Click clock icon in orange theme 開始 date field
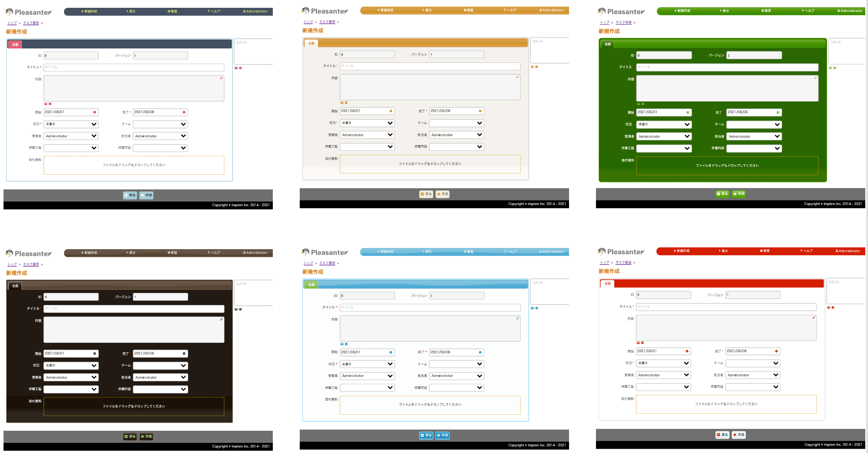Image resolution: width=868 pixels, height=453 pixels. pos(391,111)
